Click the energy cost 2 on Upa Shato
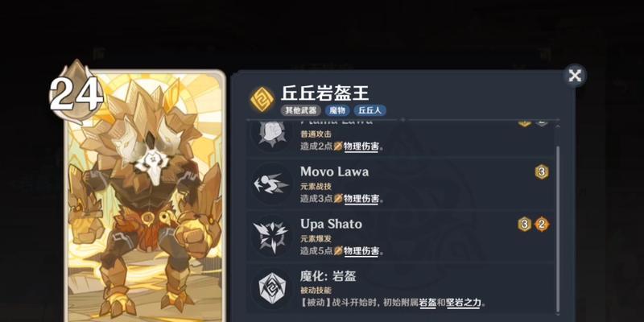The height and width of the screenshot is (322, 644). click(x=542, y=225)
